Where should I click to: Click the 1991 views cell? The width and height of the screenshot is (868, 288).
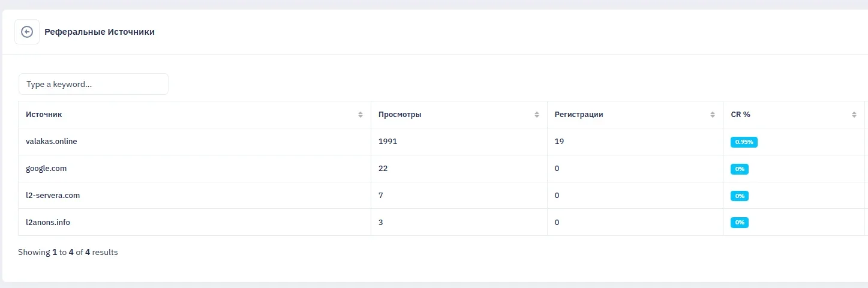(x=388, y=142)
